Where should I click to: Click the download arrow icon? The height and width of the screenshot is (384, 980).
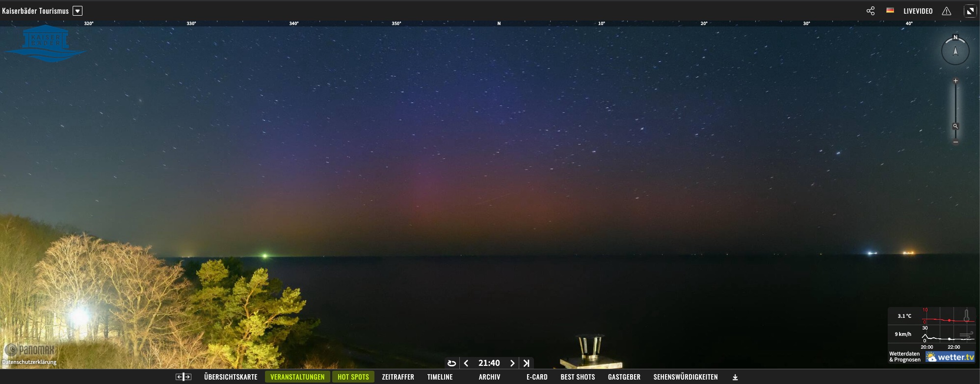tap(735, 377)
